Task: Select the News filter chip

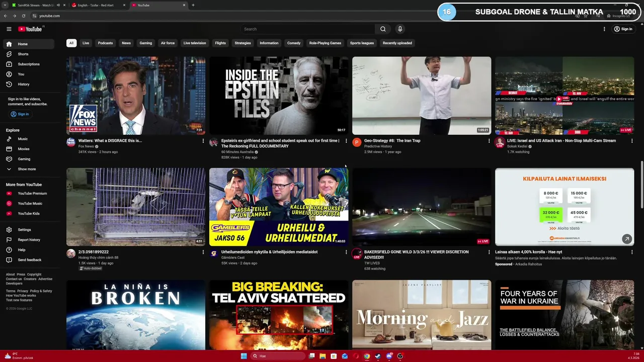Action: click(126, 43)
